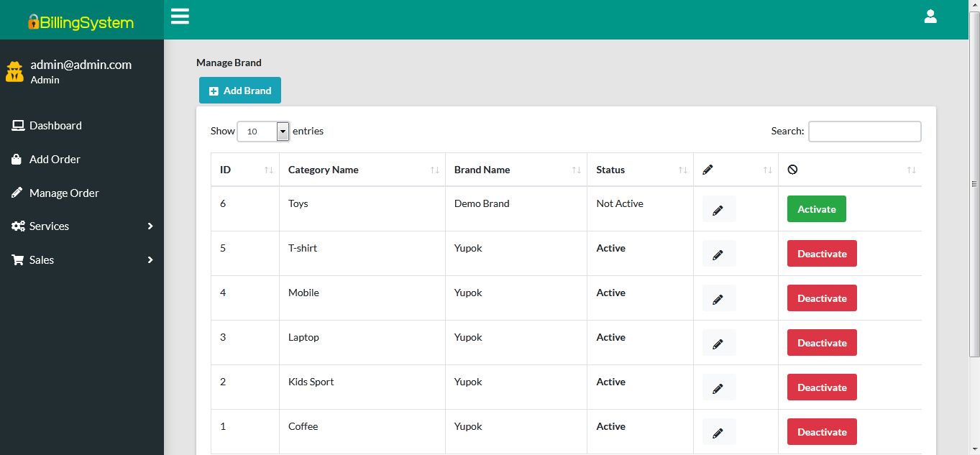Viewport: 980px width, 455px height.
Task: Click the user profile icon top right
Action: [x=930, y=16]
